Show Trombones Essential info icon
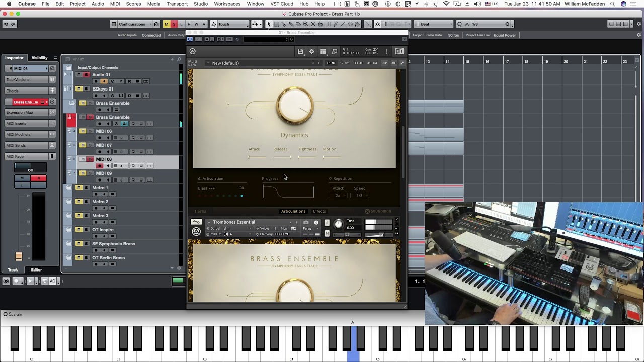 [x=316, y=223]
